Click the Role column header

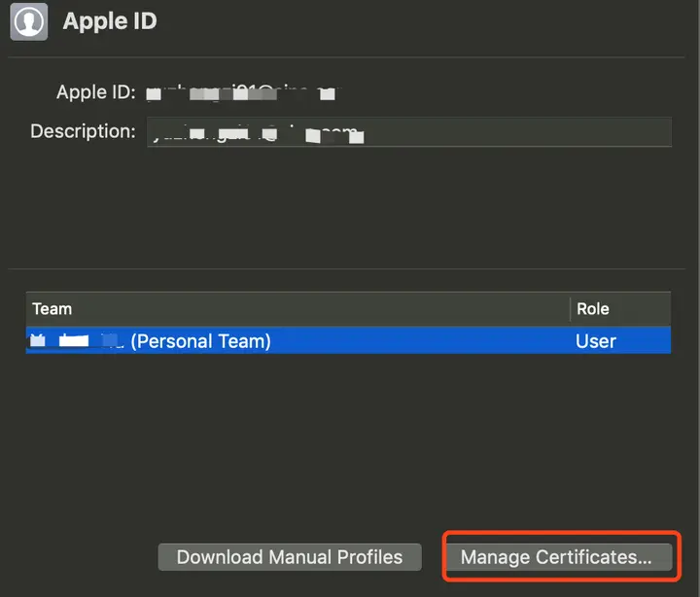620,308
